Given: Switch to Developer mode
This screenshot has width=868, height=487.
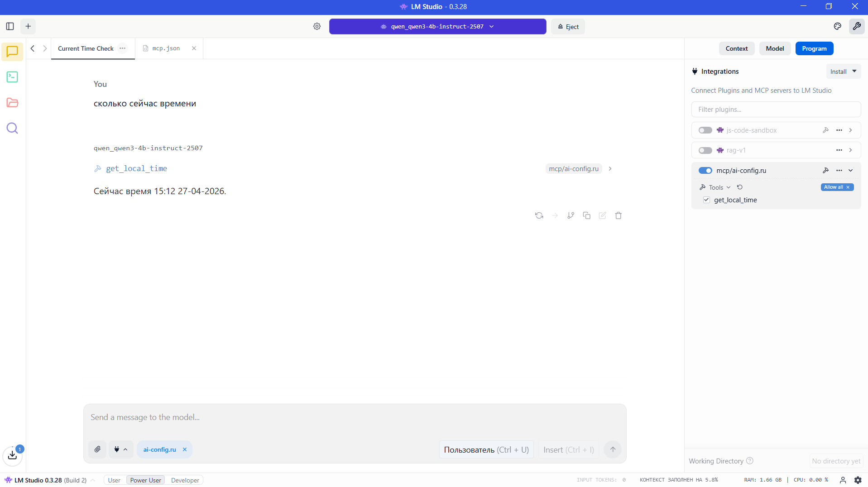Looking at the screenshot, I should point(185,480).
